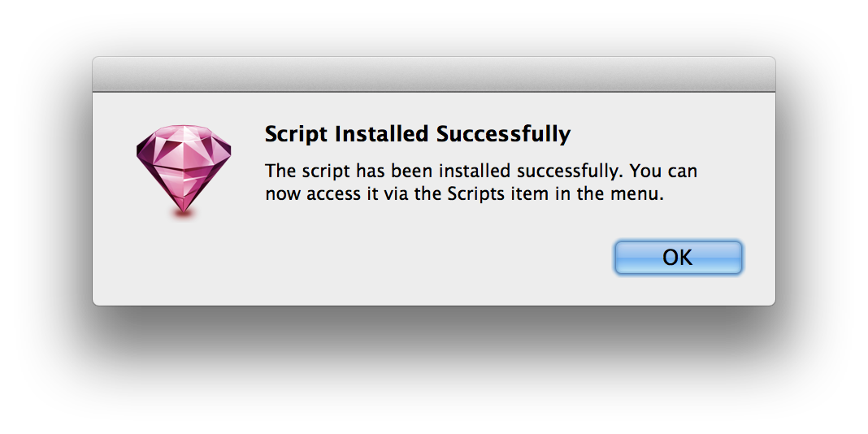The height and width of the screenshot is (434, 868).
Task: Click the word Scripts in the message
Action: (475, 195)
